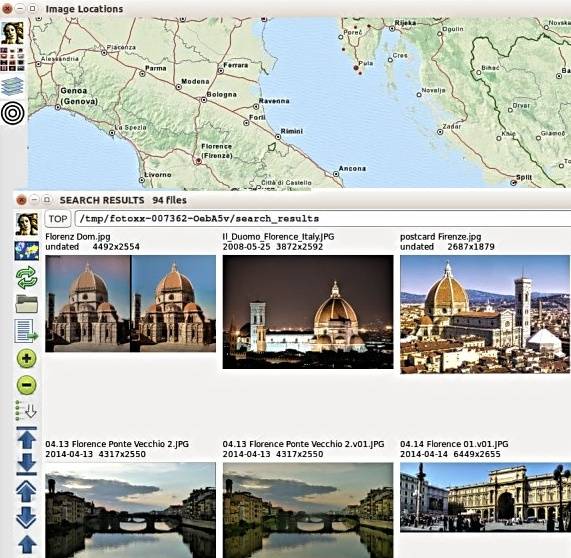Page down with blue double-chevron down arrow
571x558 pixels.
[27, 517]
